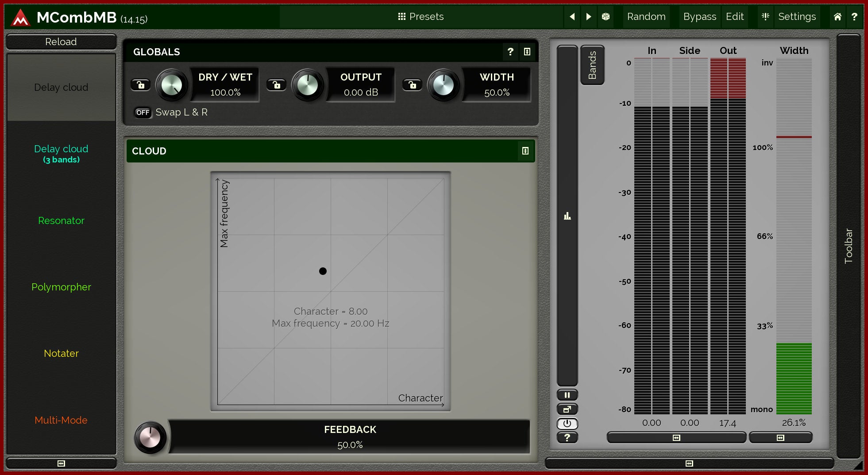Click the meter popup window icon

pyautogui.click(x=567, y=409)
